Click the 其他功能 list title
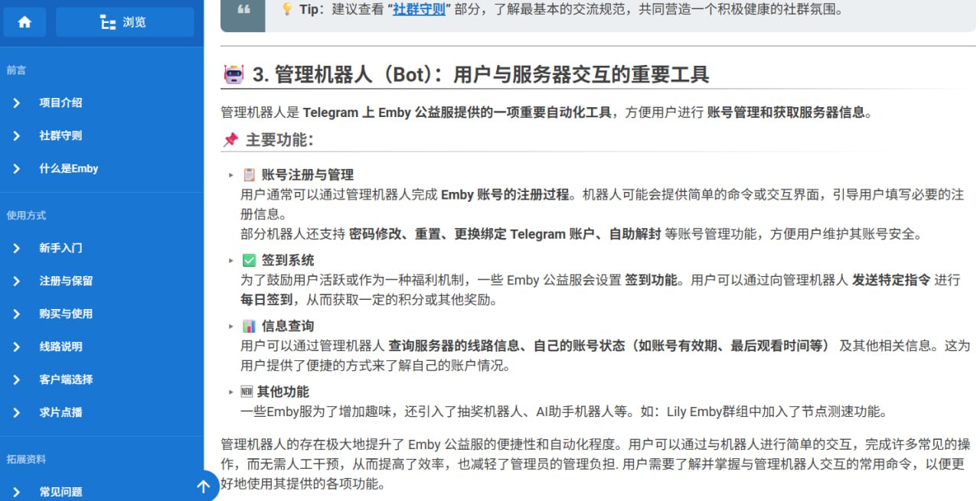The width and height of the screenshot is (980, 501). point(283,392)
